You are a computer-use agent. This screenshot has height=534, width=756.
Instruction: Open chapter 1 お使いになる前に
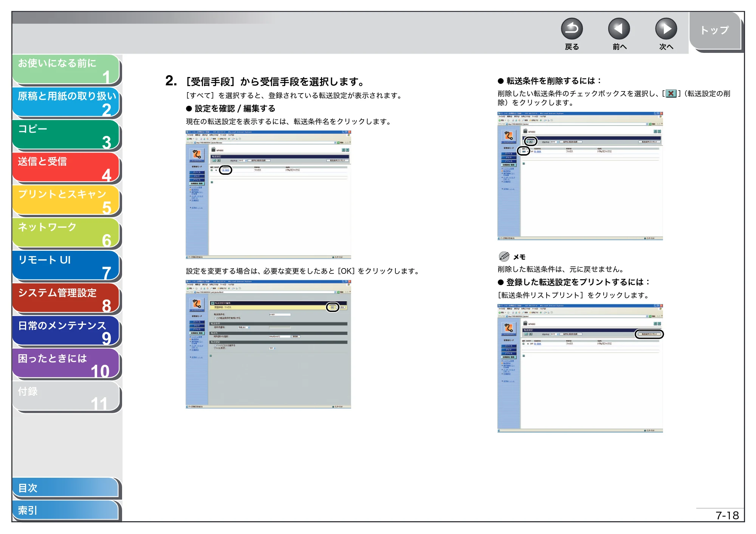[66, 69]
